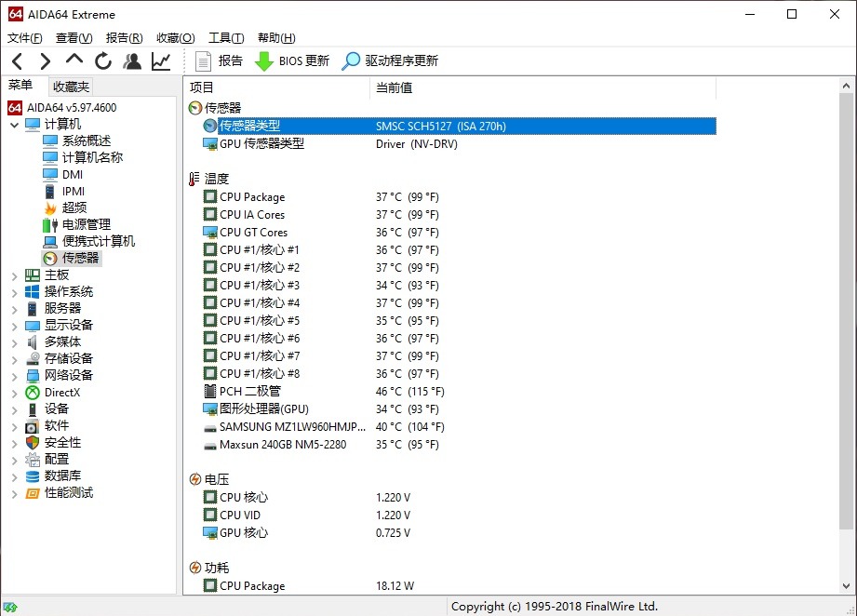
Task: Click the 配置 gear icon
Action: pos(33,460)
